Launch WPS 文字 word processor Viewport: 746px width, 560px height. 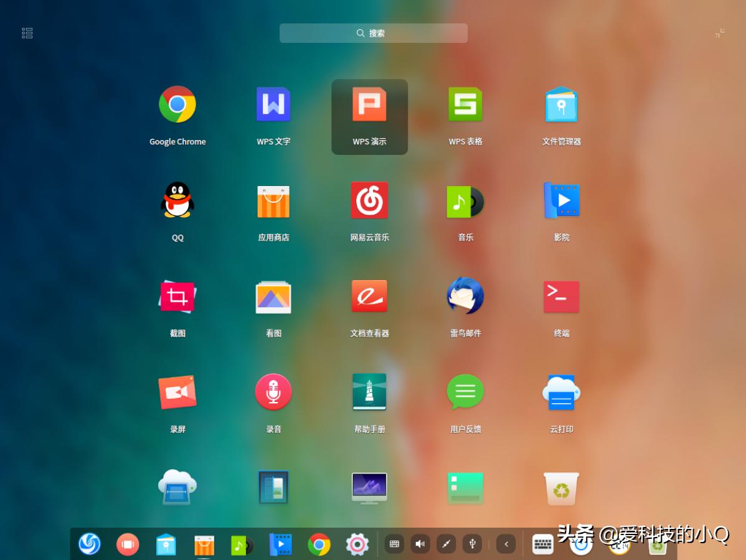(x=273, y=105)
